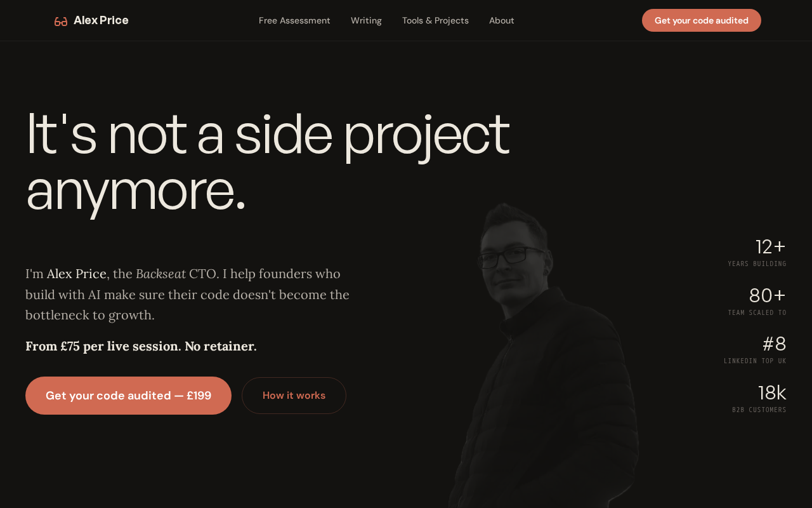Open Tools & Projects in navigation
Screen dimensions: 812x508
[435, 20]
